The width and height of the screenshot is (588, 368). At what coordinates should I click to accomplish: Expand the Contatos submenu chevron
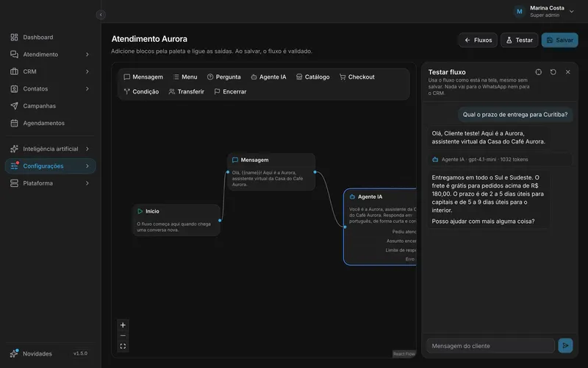[x=87, y=88]
